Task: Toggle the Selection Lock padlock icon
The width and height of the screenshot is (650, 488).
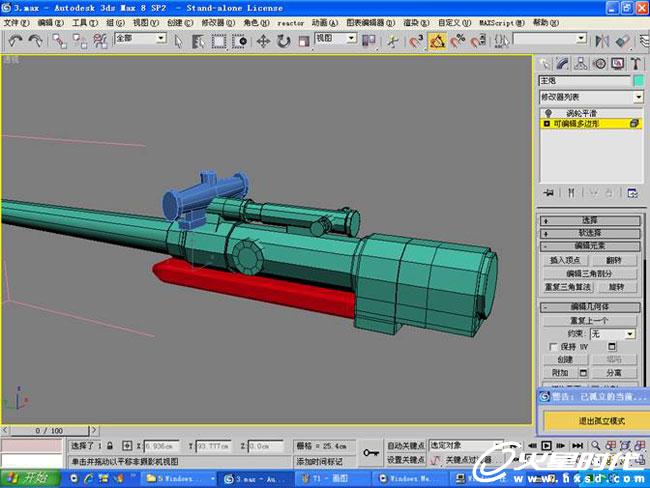Action: click(x=110, y=446)
